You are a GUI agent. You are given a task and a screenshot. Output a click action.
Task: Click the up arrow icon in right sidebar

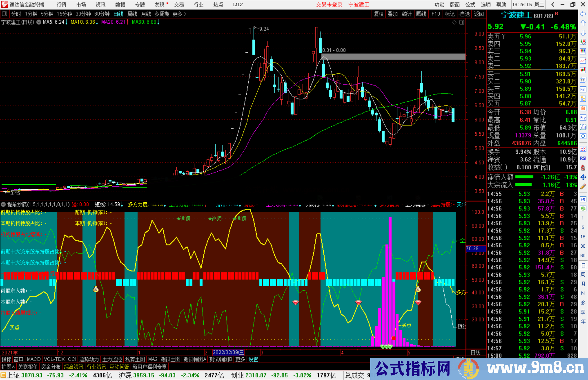[583, 23]
